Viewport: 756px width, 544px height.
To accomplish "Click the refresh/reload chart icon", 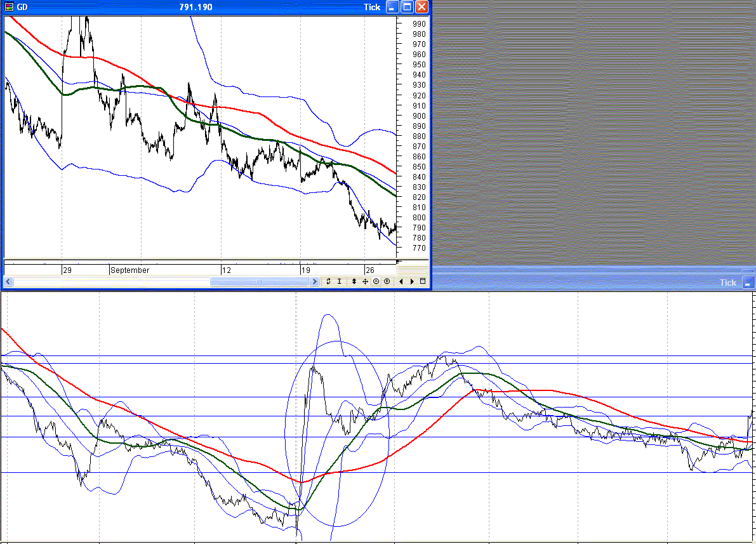I will (328, 281).
